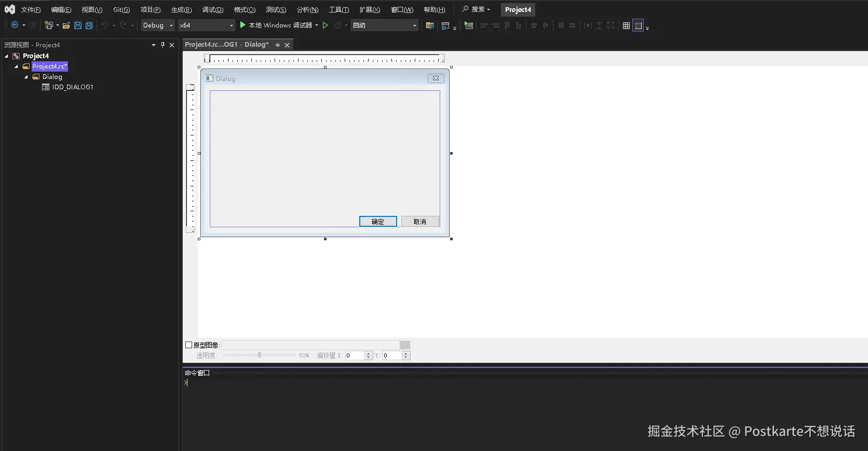Toggle auto-hide pin on 资源视图 panel
Screen dimensions: 868x451
(162, 45)
